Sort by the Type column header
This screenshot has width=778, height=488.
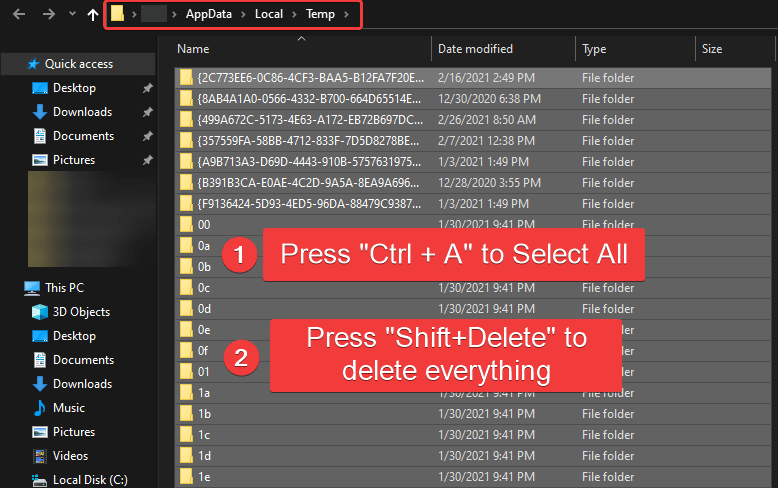pyautogui.click(x=594, y=49)
